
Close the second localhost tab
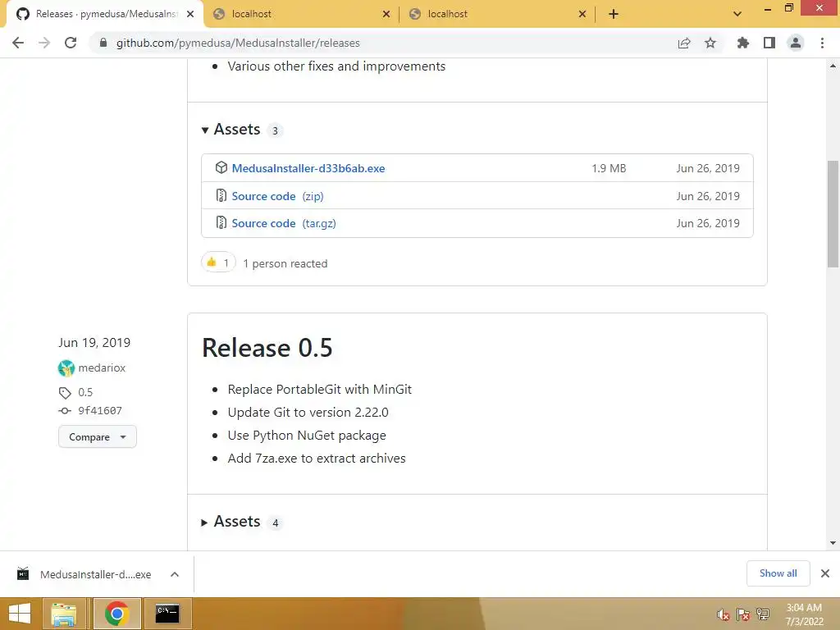coord(582,14)
